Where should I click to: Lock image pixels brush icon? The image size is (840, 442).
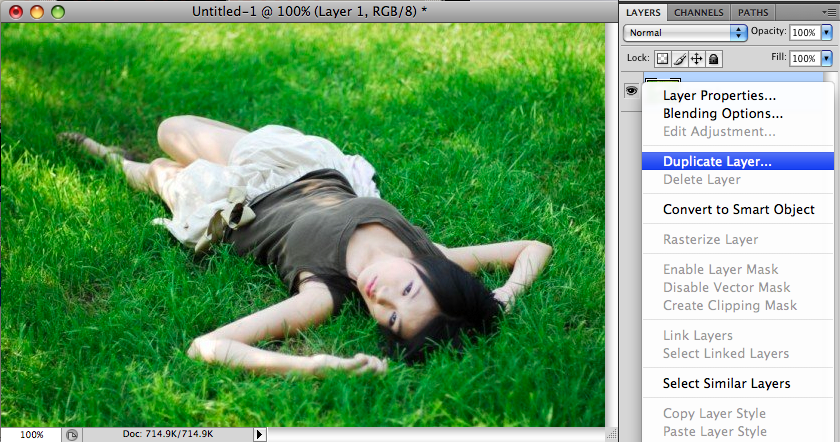coord(680,58)
